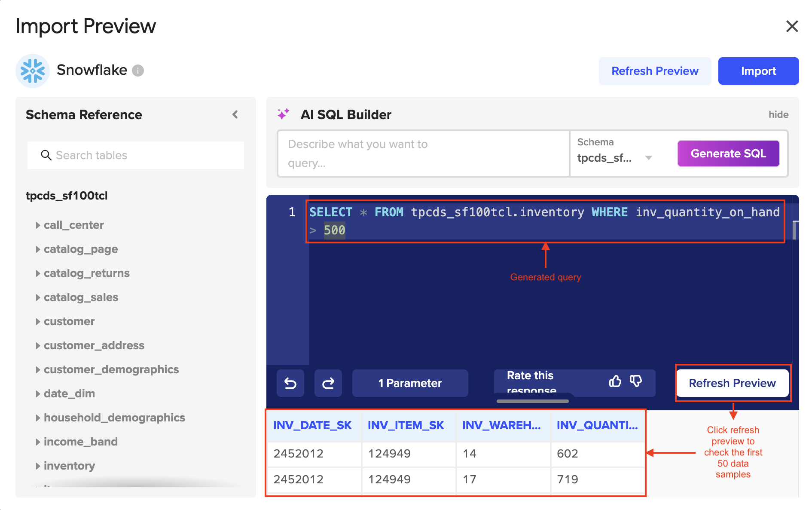Hide the AI SQL Builder
The width and height of the screenshot is (812, 510).
(x=778, y=114)
